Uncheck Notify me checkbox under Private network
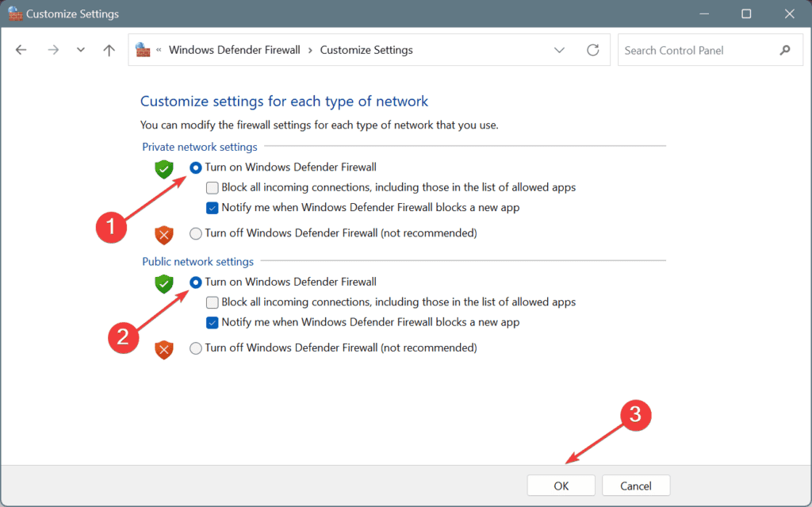The width and height of the screenshot is (812, 507). (213, 208)
